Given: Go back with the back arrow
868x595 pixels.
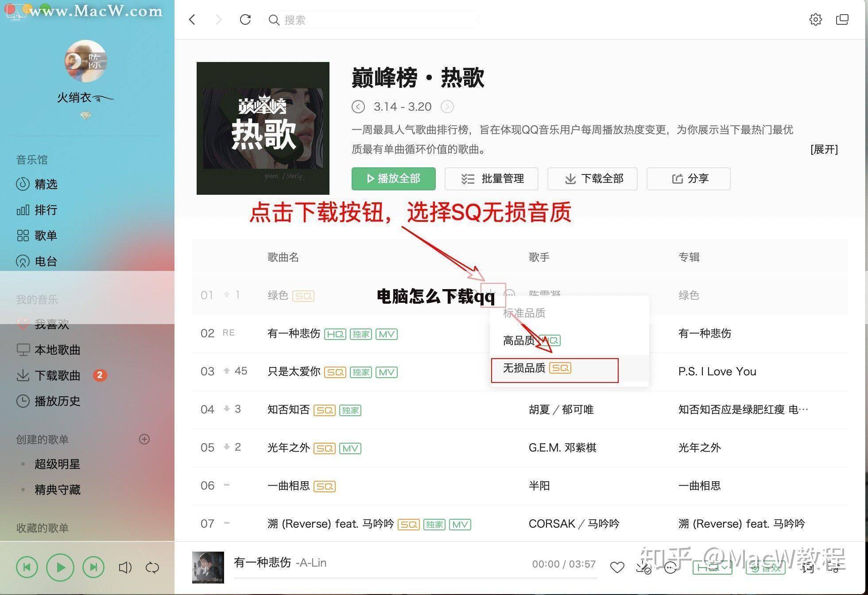Looking at the screenshot, I should (192, 19).
